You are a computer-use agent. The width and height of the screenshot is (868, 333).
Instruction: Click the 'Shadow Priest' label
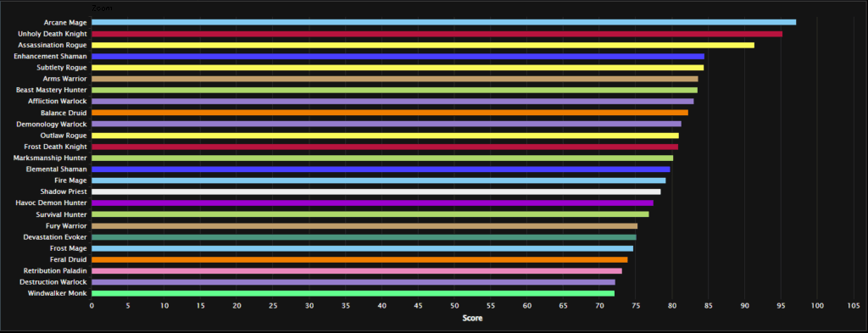pyautogui.click(x=64, y=192)
